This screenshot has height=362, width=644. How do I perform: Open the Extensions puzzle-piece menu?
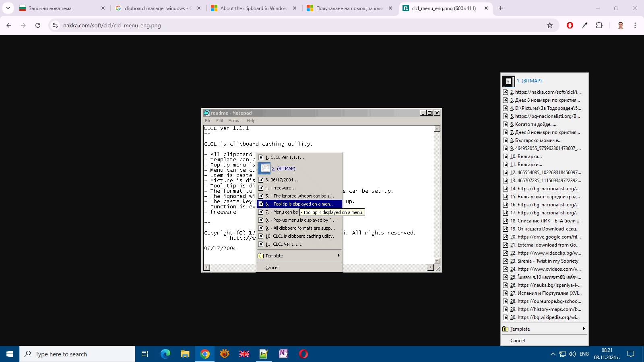[x=599, y=25]
